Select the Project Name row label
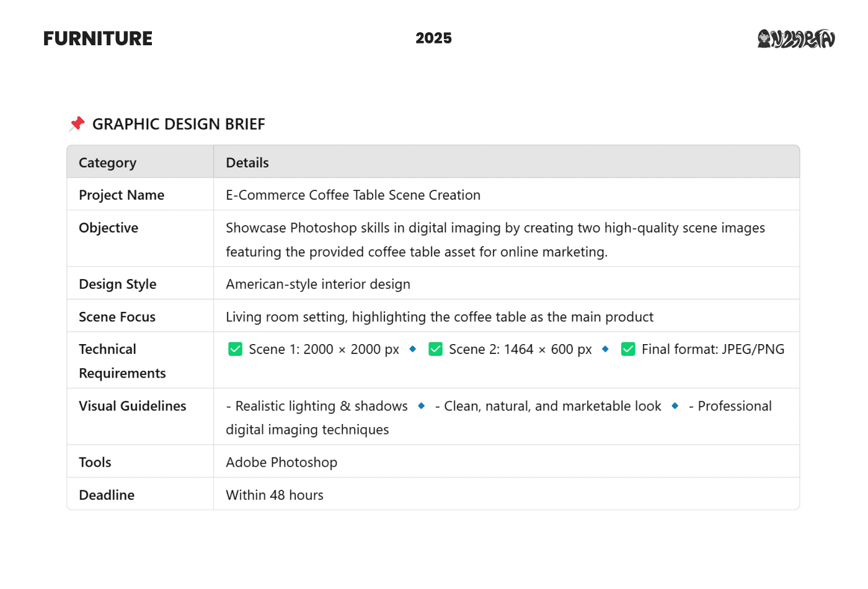Image resolution: width=868 pixels, height=589 pixels. [122, 195]
